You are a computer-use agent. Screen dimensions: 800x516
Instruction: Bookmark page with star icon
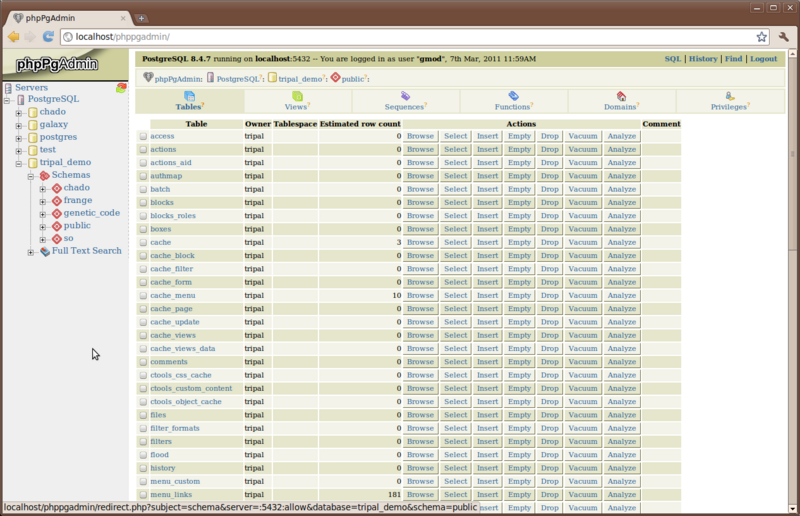pyautogui.click(x=761, y=37)
